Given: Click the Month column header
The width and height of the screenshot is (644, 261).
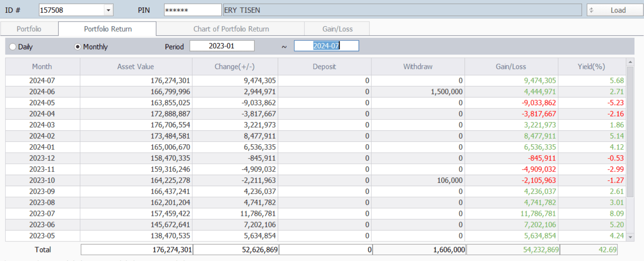Looking at the screenshot, I should [42, 67].
